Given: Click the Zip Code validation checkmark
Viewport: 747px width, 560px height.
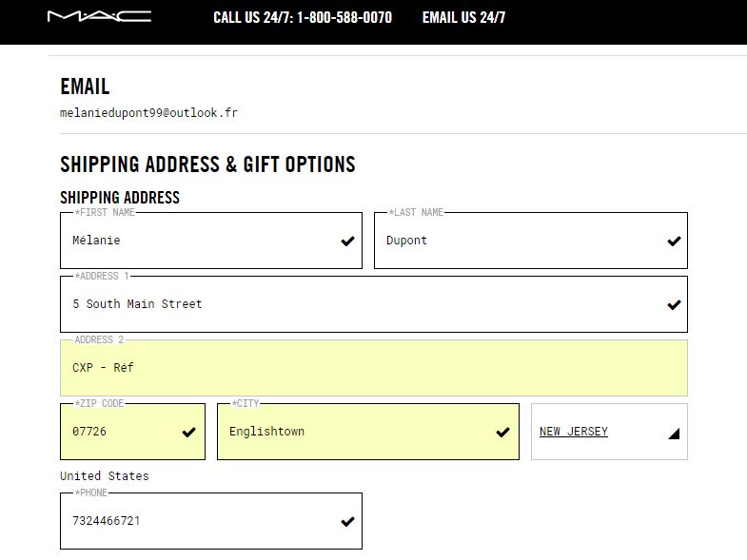Looking at the screenshot, I should point(189,432).
